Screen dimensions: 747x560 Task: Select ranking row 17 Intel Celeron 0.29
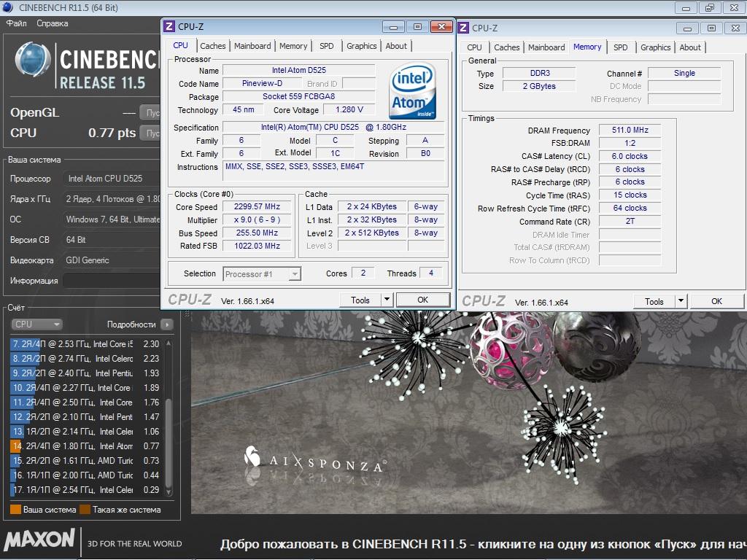[x=85, y=489]
